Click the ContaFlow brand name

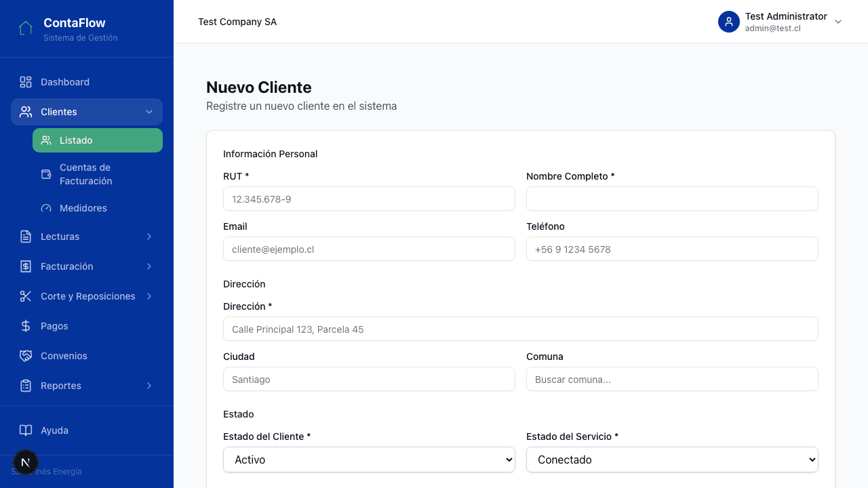[x=75, y=23]
